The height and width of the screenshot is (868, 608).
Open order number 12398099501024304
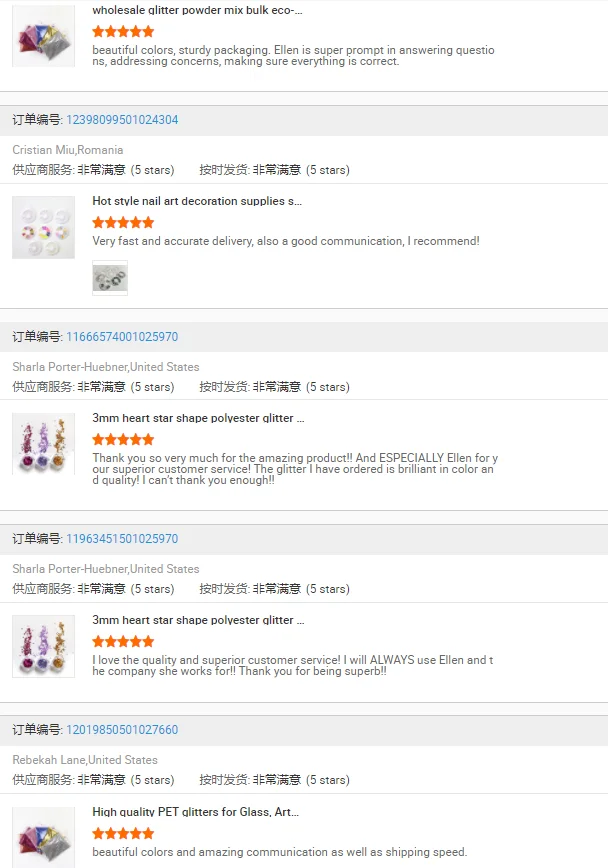122,120
